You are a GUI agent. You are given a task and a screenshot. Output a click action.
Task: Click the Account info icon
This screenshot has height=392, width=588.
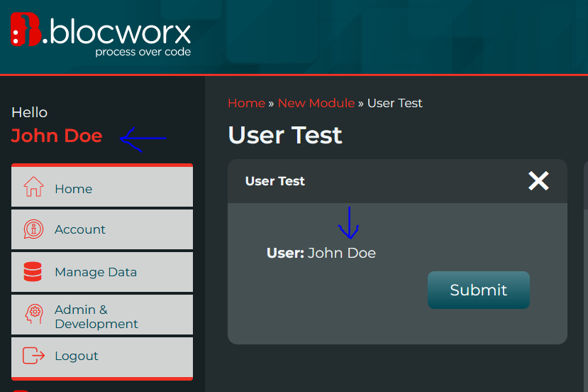pyautogui.click(x=34, y=229)
